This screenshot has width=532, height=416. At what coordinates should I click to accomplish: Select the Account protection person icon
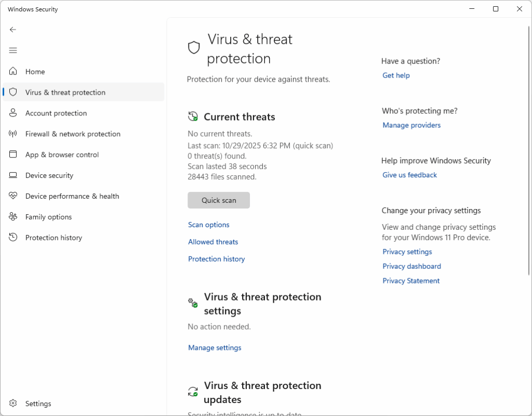[x=13, y=113]
